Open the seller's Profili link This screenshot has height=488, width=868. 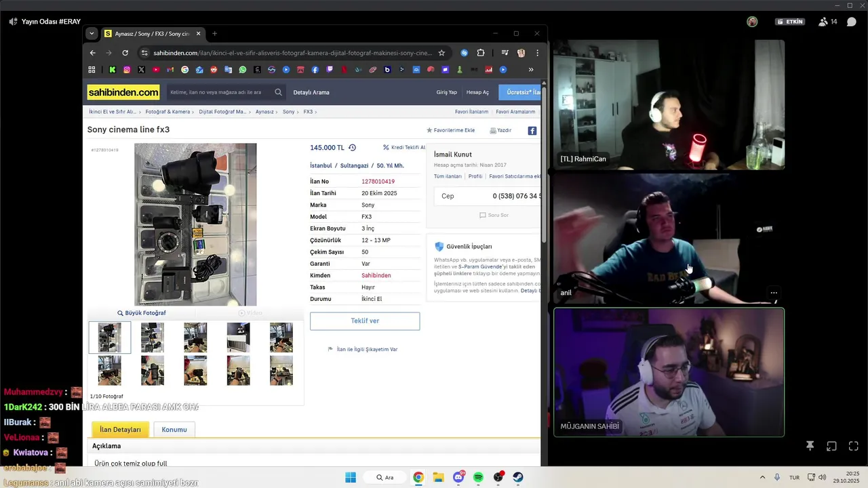(475, 176)
